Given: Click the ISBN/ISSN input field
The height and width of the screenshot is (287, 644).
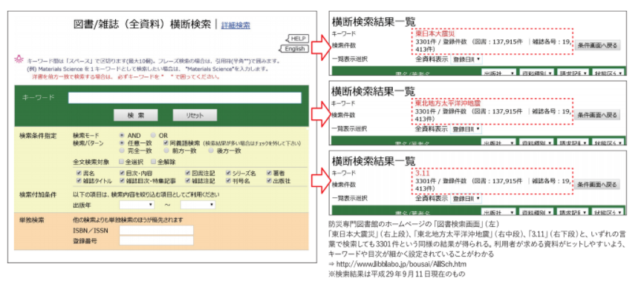Looking at the screenshot, I should pos(156,230).
